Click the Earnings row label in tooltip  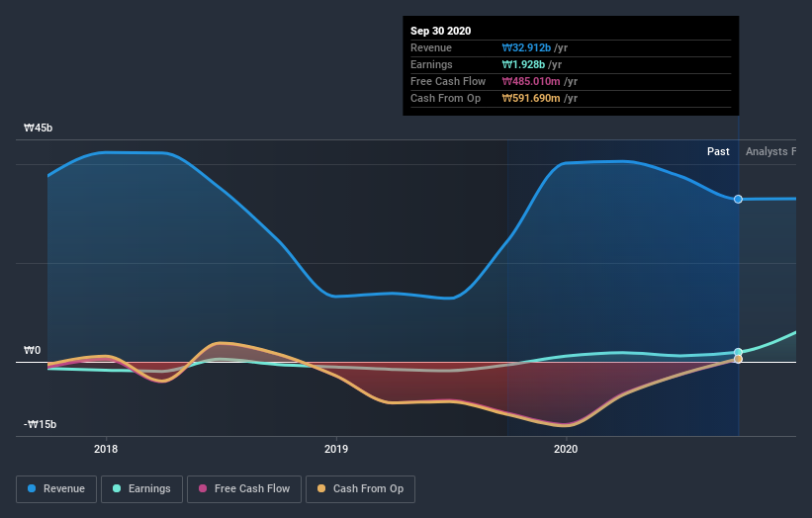click(431, 64)
